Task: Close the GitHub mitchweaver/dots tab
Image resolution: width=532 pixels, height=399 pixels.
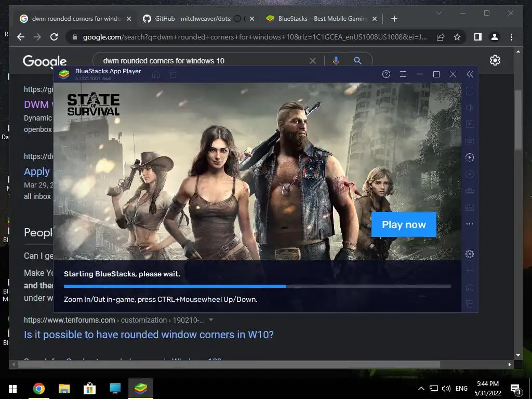Action: click(x=252, y=19)
